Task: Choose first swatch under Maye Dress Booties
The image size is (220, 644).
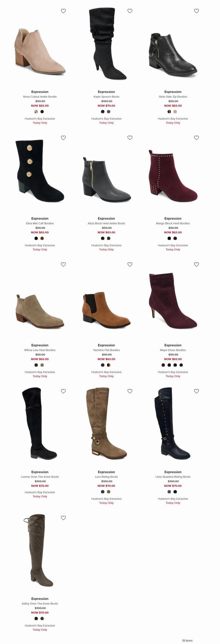Action: (x=163, y=365)
